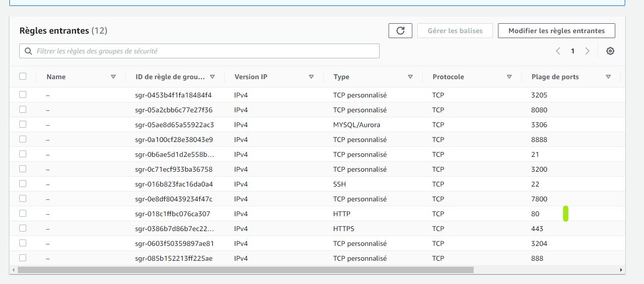Click Modifier les règles entrantes button

tap(556, 31)
